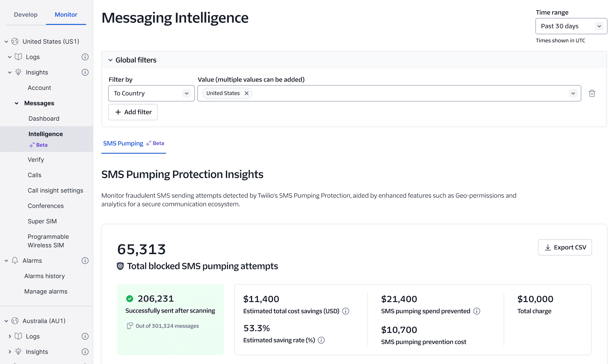Viewport: 613px width, 364px height.
Task: Click the Insights lightbulb icon
Action: pyautogui.click(x=18, y=72)
